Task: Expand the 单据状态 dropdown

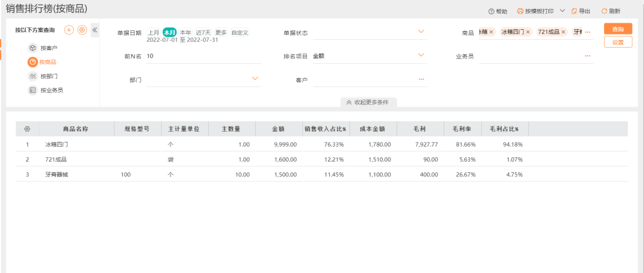Action: [x=421, y=32]
